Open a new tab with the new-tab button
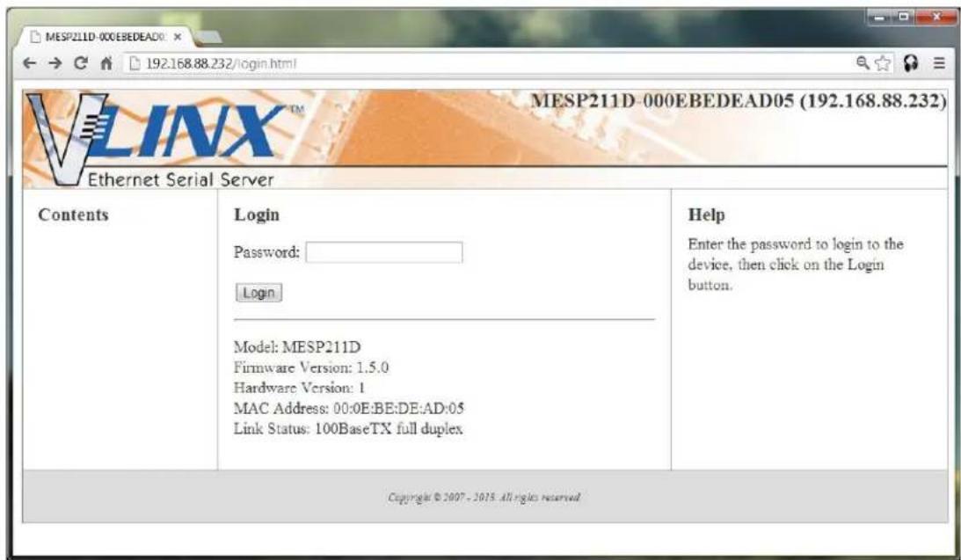The image size is (961, 560). click(208, 38)
